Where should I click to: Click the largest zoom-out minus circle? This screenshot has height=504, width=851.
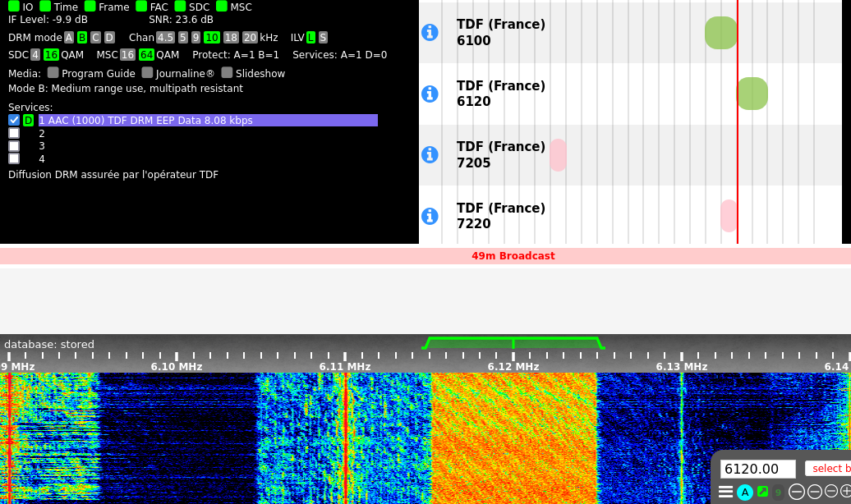click(796, 492)
